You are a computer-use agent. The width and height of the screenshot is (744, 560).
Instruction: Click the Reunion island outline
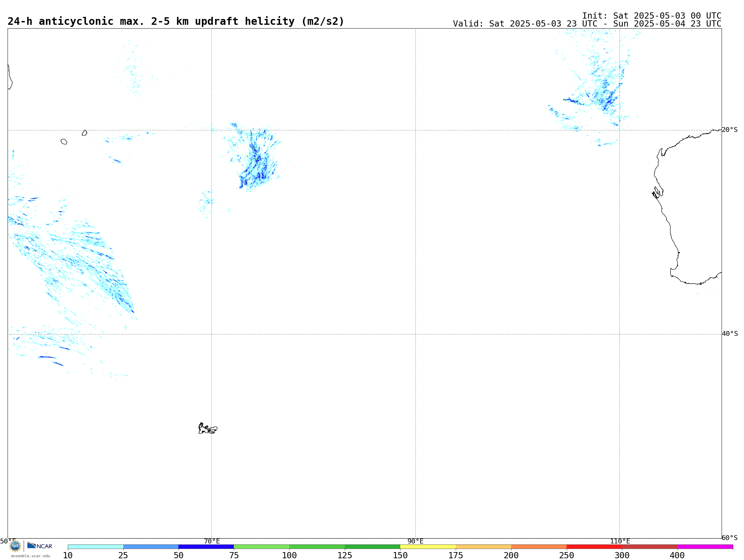64,142
